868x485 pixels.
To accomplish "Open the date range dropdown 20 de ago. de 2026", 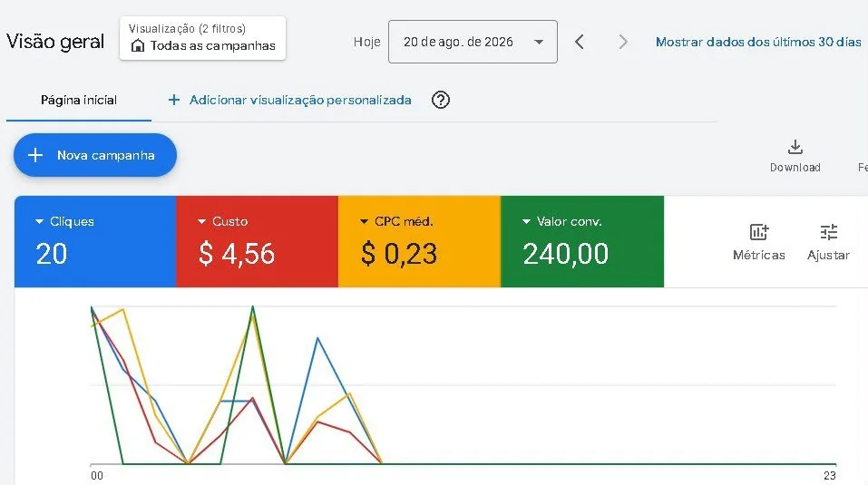I will click(473, 42).
